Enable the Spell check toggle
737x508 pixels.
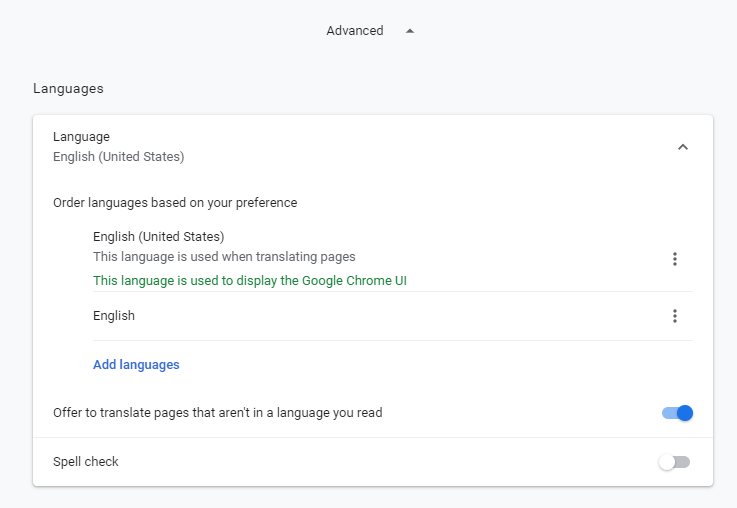pos(674,462)
